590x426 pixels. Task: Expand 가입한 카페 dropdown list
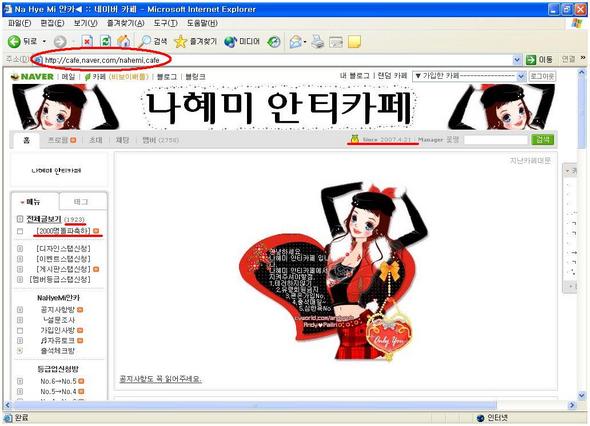tap(469, 76)
